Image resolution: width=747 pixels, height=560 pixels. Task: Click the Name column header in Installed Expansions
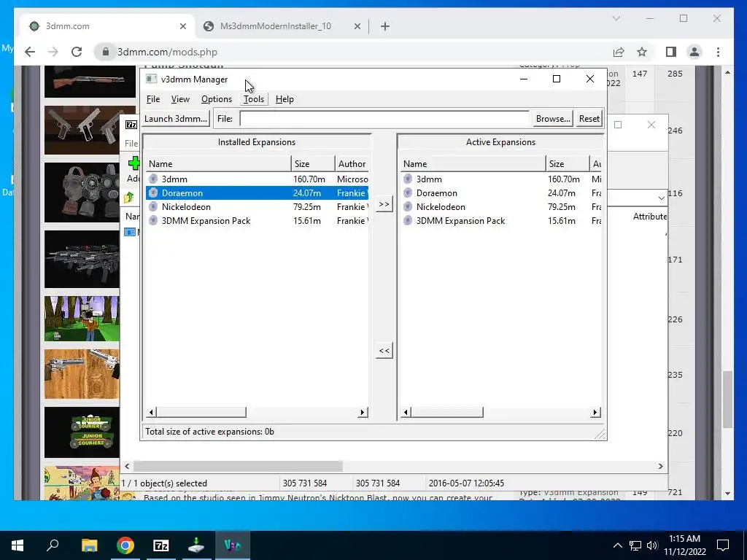218,164
